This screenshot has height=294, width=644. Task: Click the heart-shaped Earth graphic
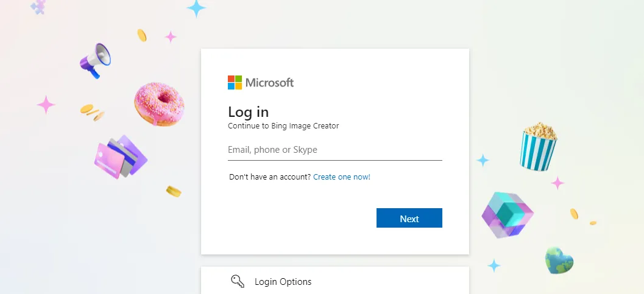[559, 261]
